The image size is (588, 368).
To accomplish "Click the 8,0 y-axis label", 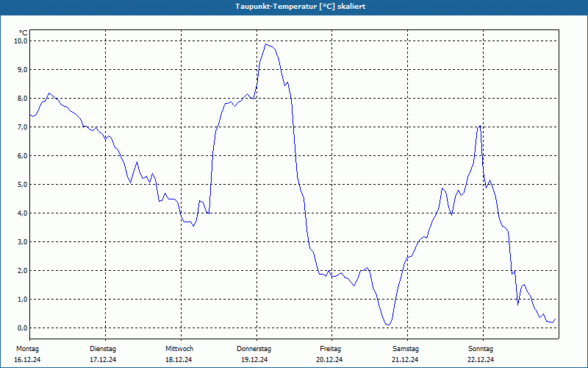I will (x=23, y=99).
